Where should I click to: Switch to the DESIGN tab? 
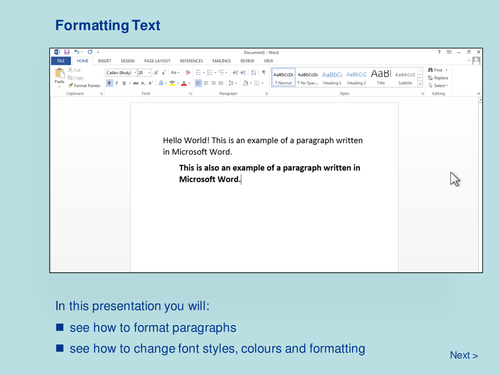tap(128, 61)
